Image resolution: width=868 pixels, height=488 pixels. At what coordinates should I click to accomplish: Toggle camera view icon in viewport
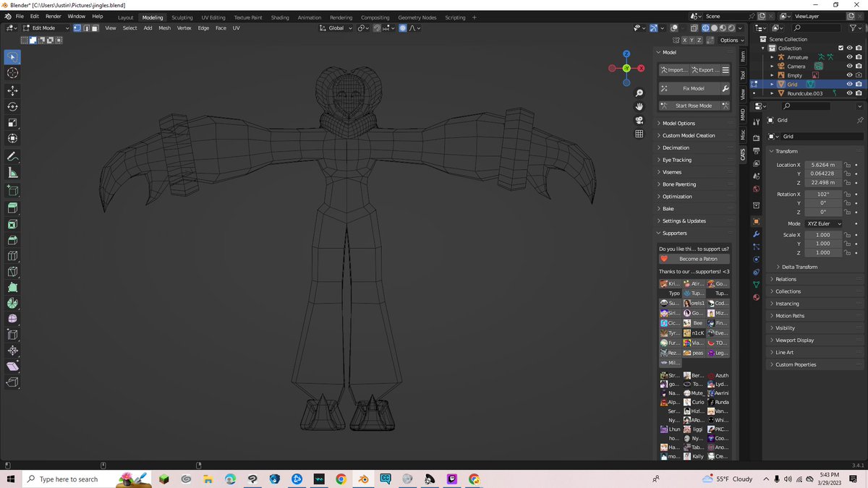(639, 120)
